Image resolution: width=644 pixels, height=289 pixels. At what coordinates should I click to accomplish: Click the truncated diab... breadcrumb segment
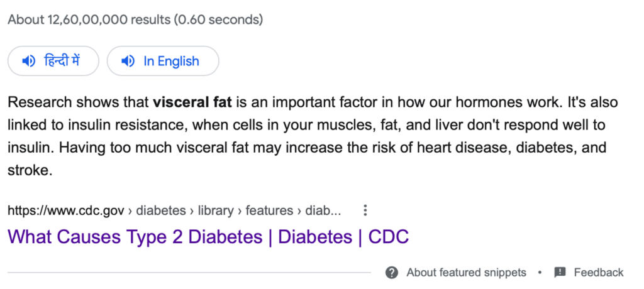(x=323, y=210)
